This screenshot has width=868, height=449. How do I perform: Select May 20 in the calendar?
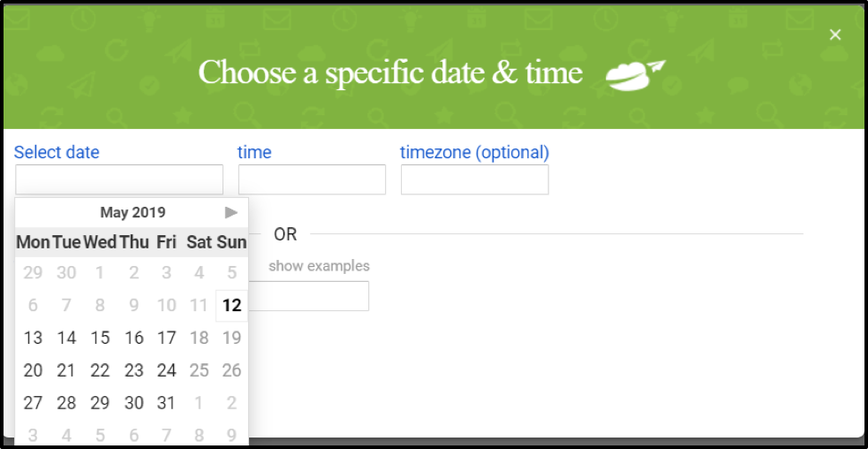(x=33, y=370)
